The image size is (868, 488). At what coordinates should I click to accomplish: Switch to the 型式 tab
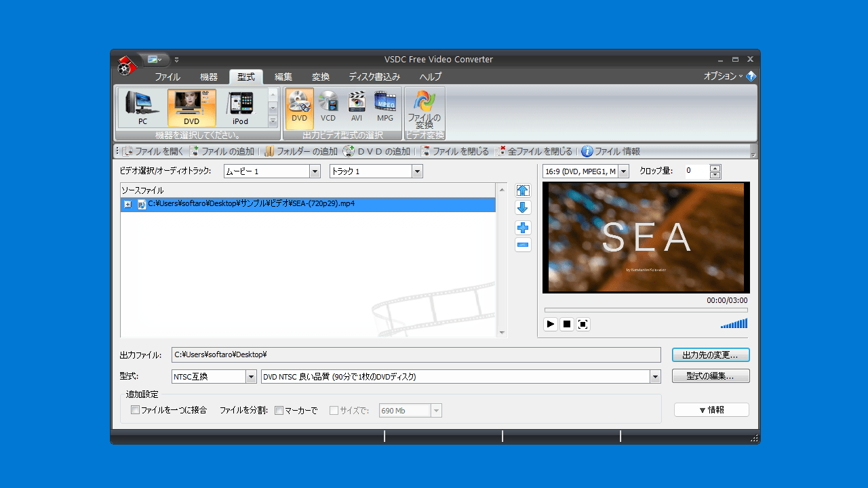[246, 77]
